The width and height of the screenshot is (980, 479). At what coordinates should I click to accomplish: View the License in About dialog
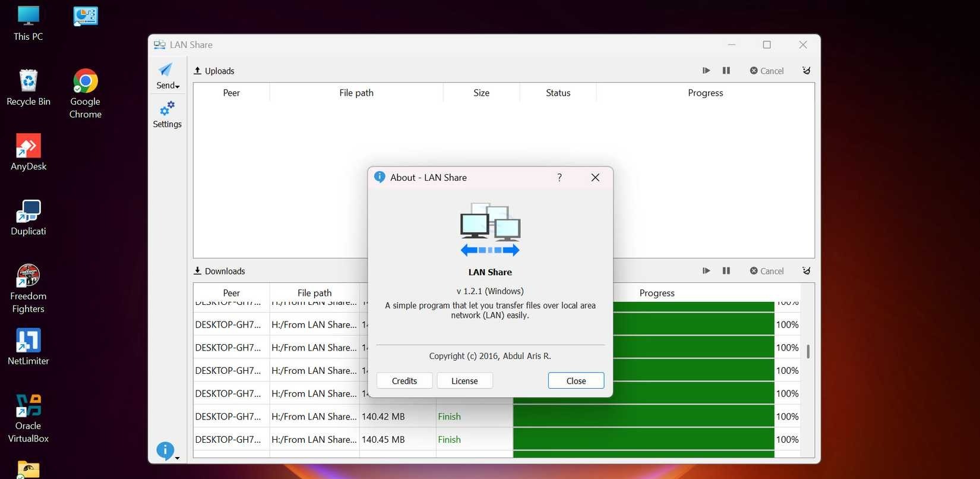click(x=464, y=381)
